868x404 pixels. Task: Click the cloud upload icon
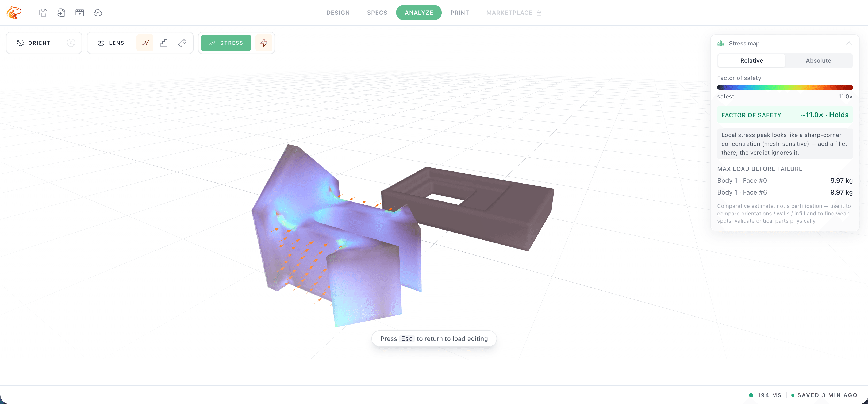(98, 13)
